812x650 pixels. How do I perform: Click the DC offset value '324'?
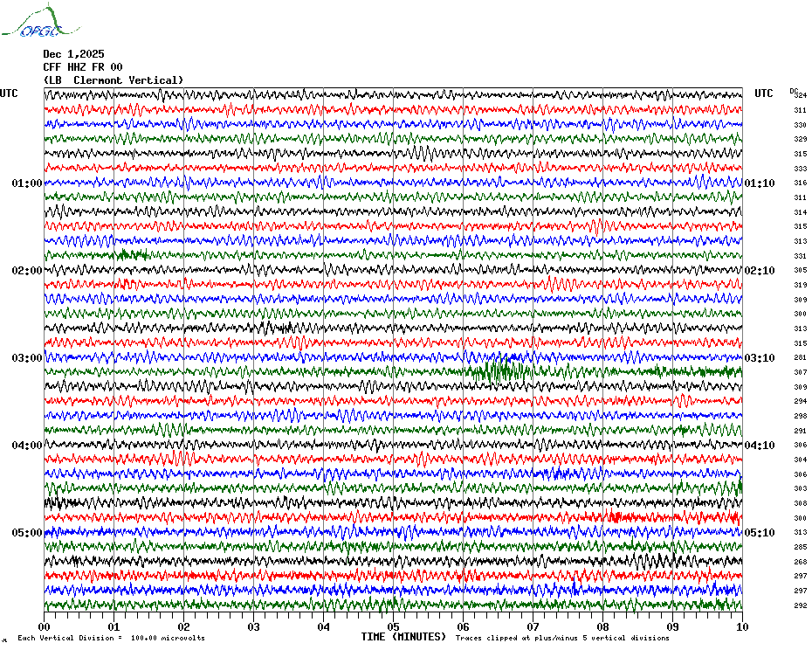coord(801,95)
